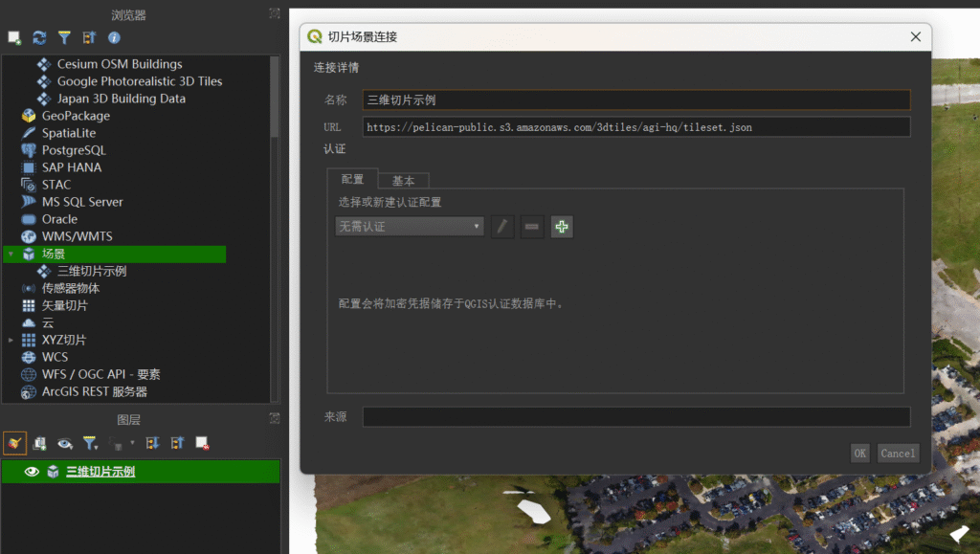Click the ArcGIS REST 服务器 icon
Screen dimensions: 980x554
29,392
